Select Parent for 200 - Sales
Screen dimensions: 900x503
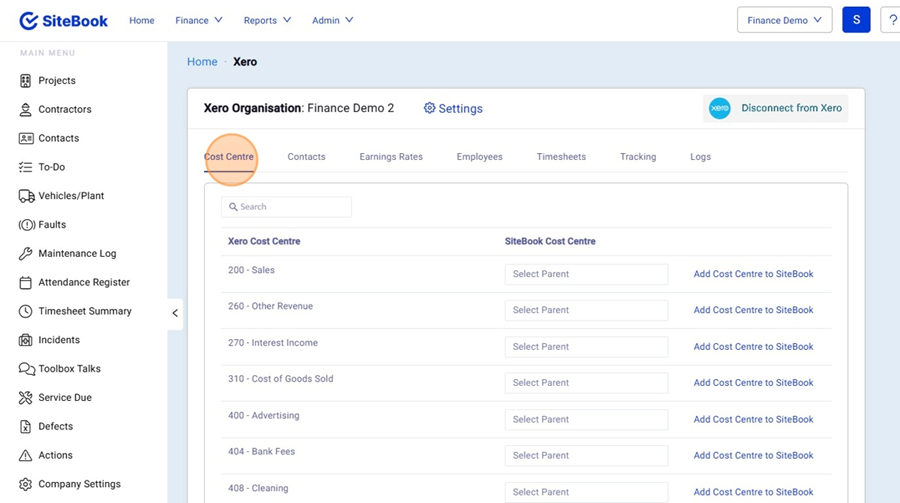[x=586, y=274]
